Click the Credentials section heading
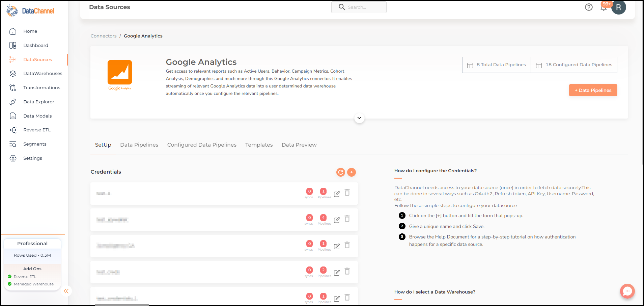Screen dimensions: 644x306 [106, 172]
